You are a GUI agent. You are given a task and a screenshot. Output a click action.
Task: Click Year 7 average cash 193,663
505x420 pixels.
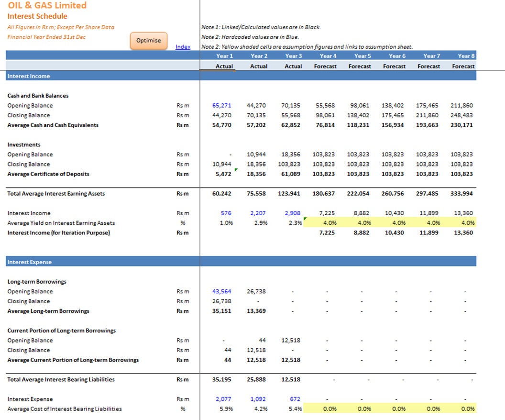point(427,125)
